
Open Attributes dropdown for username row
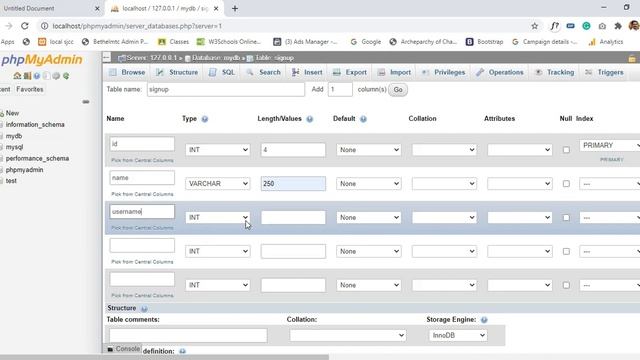pos(520,218)
